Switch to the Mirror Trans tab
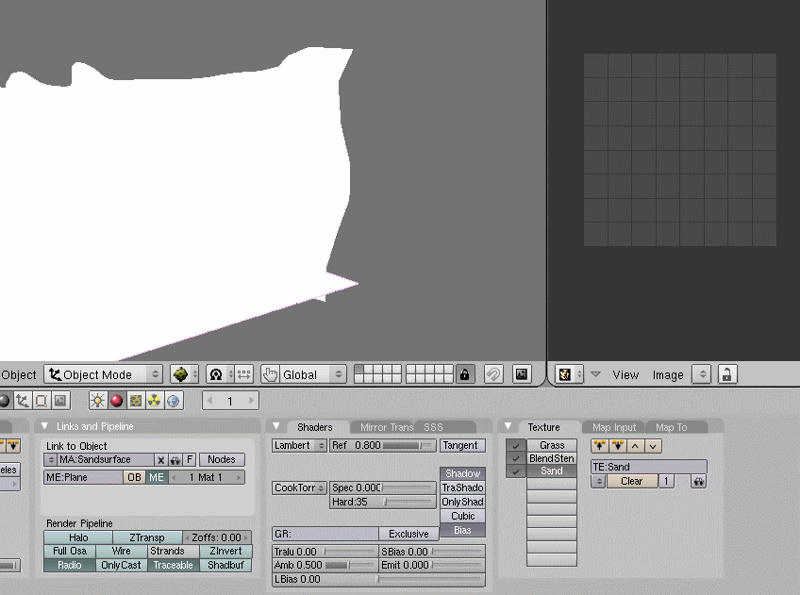The width and height of the screenshot is (800, 595). click(x=386, y=427)
